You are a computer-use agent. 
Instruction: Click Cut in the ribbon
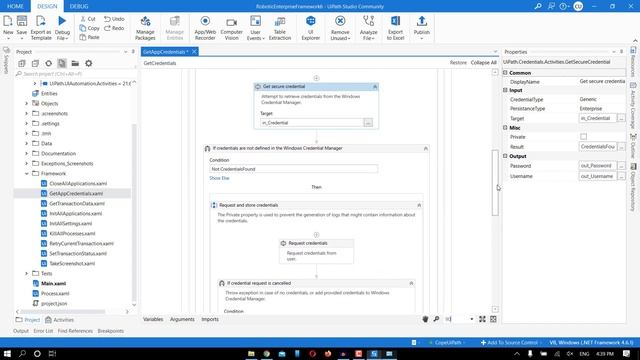tap(88, 19)
